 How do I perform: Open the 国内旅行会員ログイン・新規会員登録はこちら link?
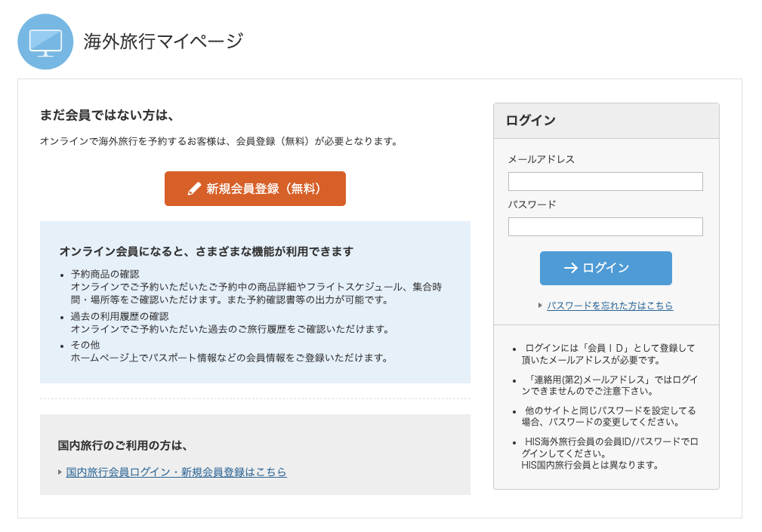176,472
